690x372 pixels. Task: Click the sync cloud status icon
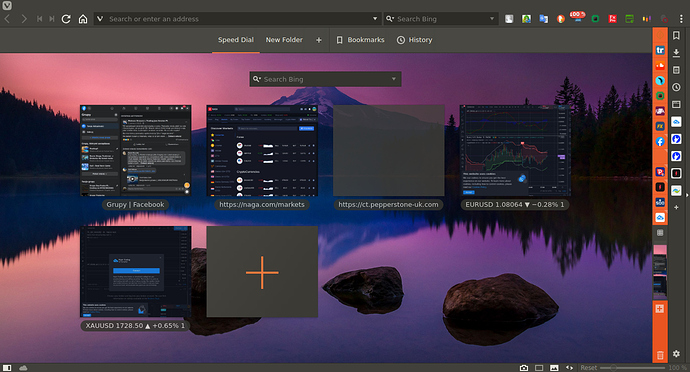(23, 368)
